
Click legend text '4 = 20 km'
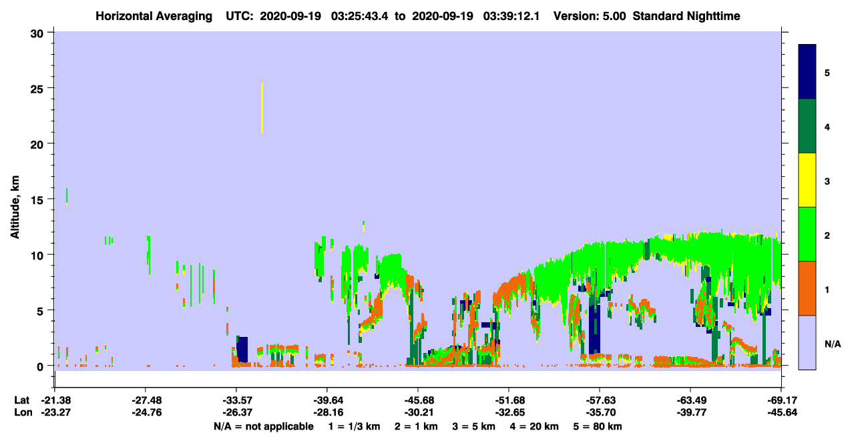[534, 426]
